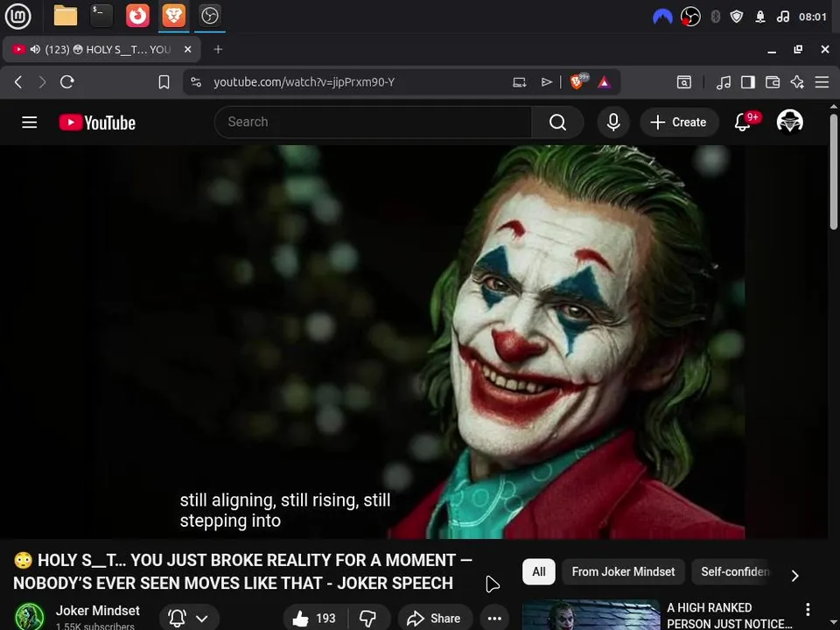Go to YouTube home via logo
Screen dimensions: 840x630
click(97, 122)
